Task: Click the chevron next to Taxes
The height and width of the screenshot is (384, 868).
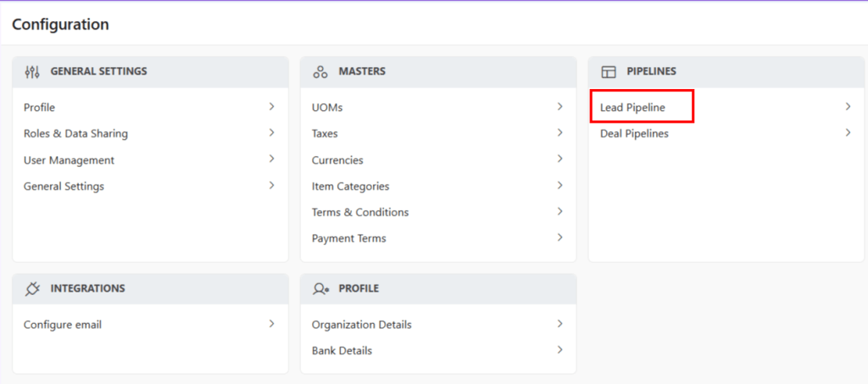Action: [559, 133]
